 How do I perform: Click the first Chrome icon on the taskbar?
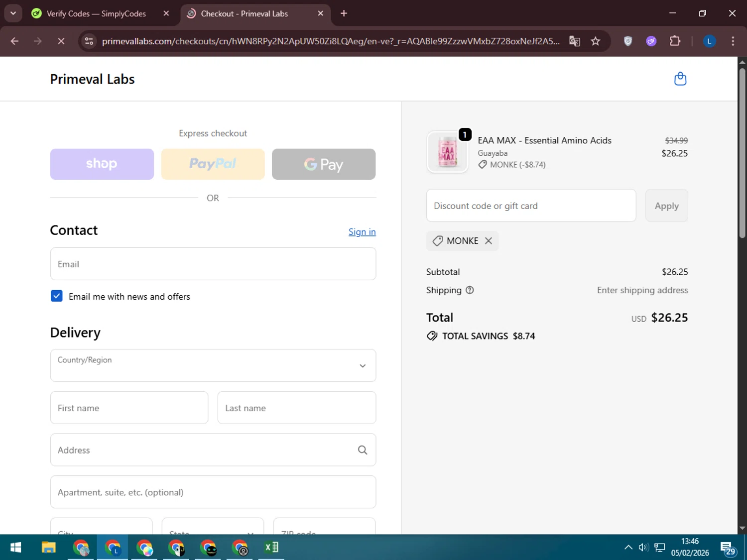tap(81, 548)
